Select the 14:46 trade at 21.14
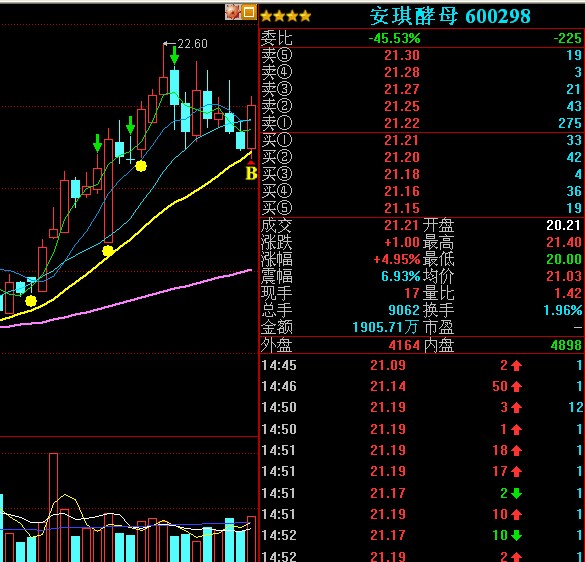 tap(421, 386)
